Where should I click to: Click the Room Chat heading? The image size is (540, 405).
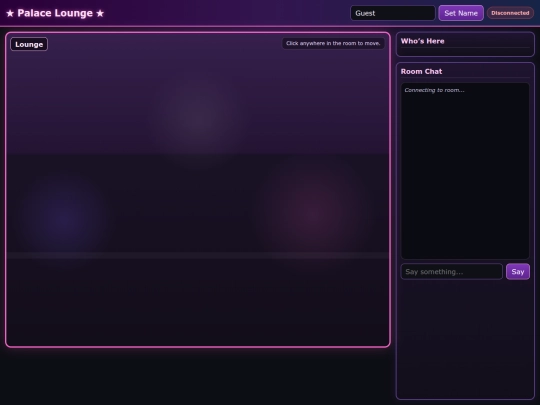[421, 71]
